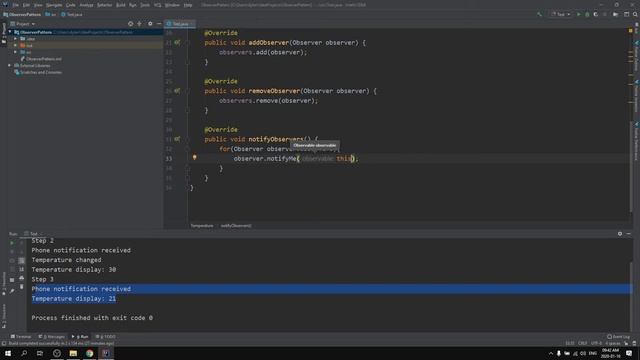640x360 pixels.
Task: Open the Messages tool window tab
Action: coord(51,337)
